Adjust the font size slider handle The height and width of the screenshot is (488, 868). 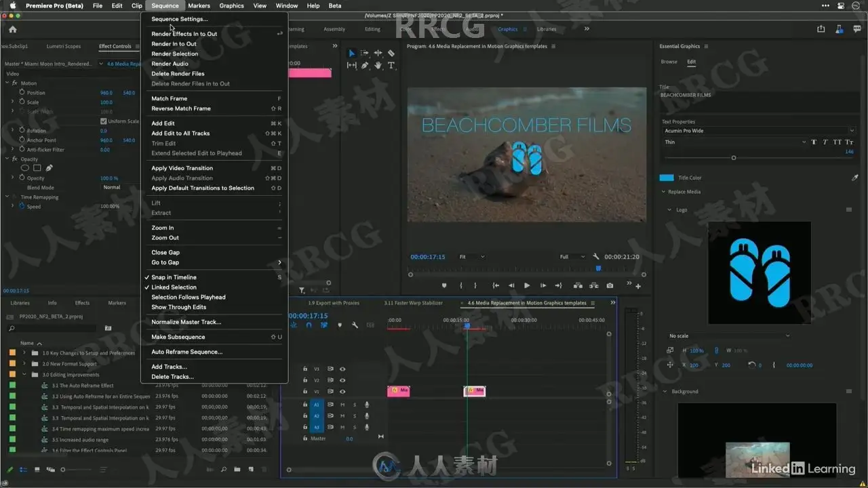point(734,158)
